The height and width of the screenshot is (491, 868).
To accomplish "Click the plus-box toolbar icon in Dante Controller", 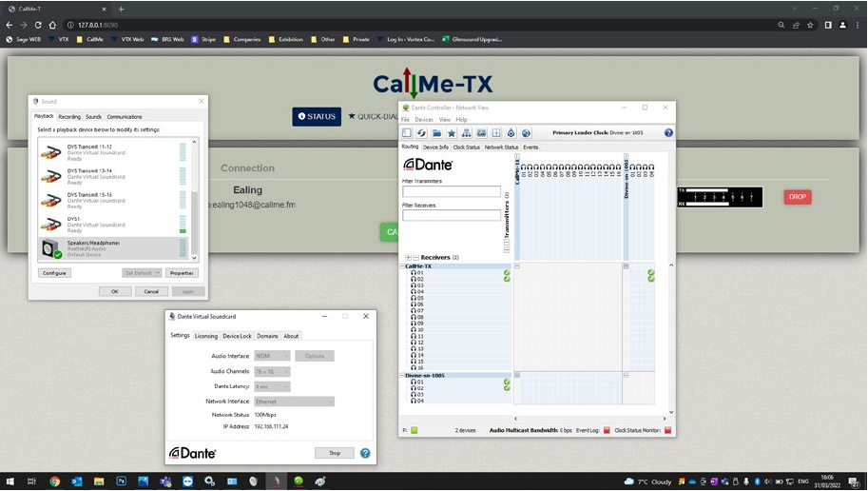I will [x=496, y=133].
